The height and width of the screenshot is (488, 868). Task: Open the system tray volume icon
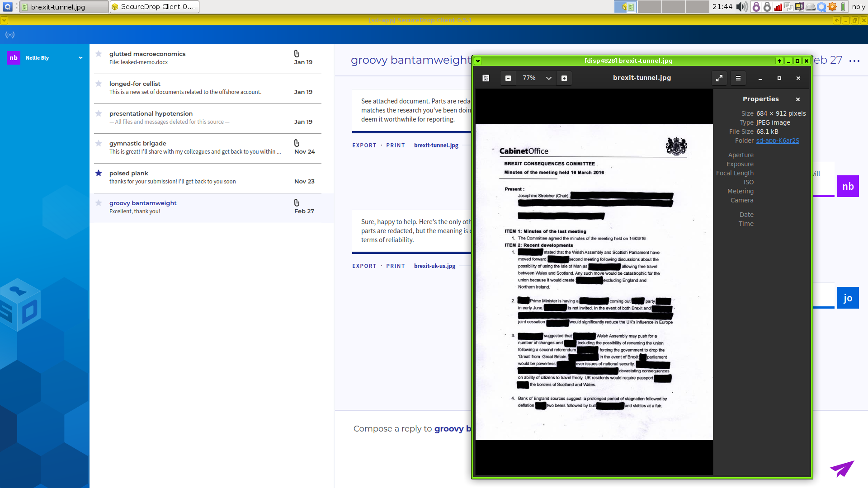(x=741, y=7)
